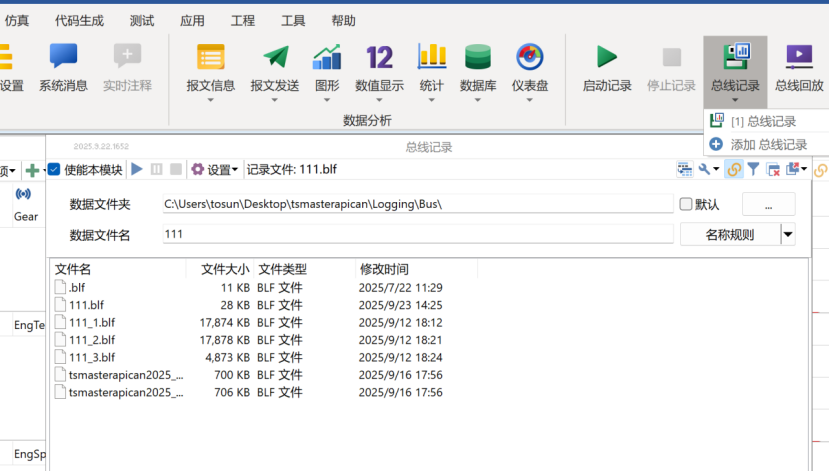Expand the 设置 settings dropdown
Screen dimensions: 829x471
click(x=214, y=170)
